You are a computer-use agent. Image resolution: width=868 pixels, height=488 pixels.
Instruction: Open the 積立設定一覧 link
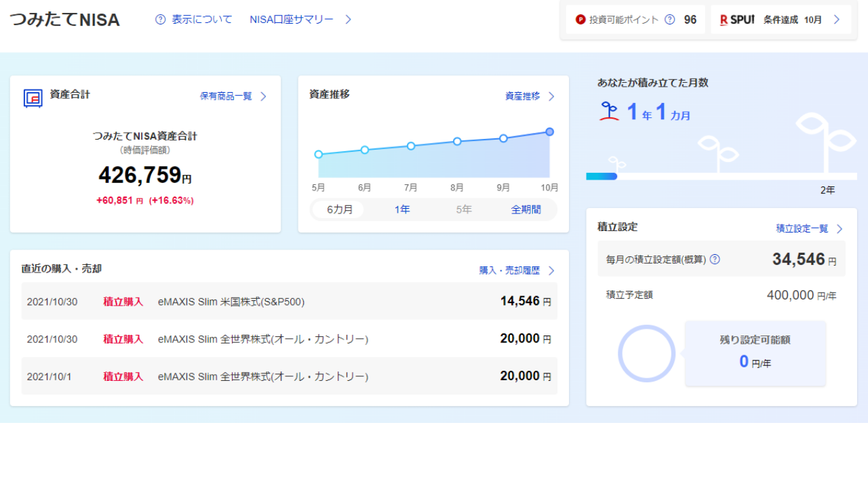point(802,229)
